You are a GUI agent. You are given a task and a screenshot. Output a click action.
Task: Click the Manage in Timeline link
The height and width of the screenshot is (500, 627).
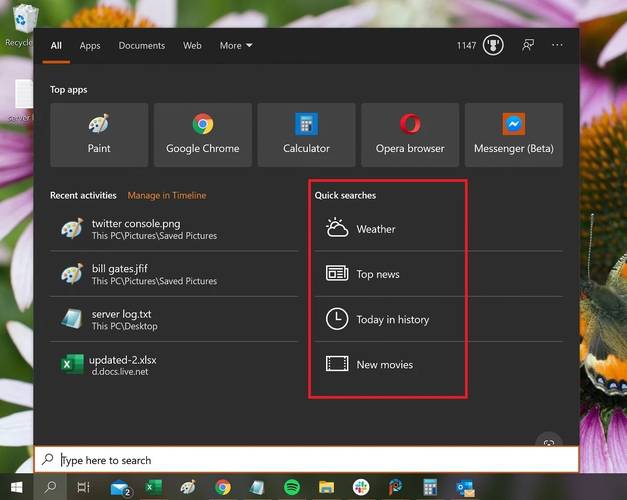[167, 195]
